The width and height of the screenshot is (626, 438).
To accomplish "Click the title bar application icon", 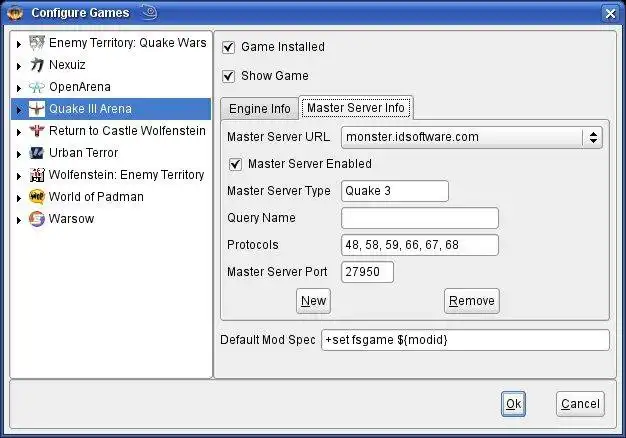I will 15,13.
